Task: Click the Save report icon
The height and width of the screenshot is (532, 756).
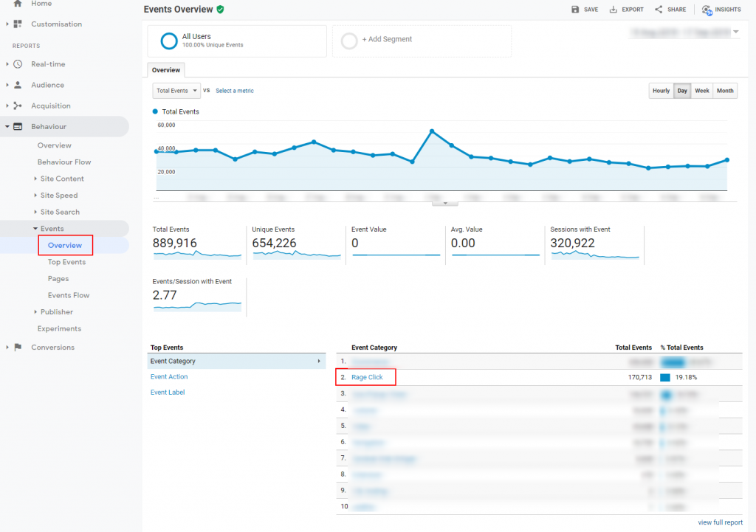Action: [x=575, y=10]
